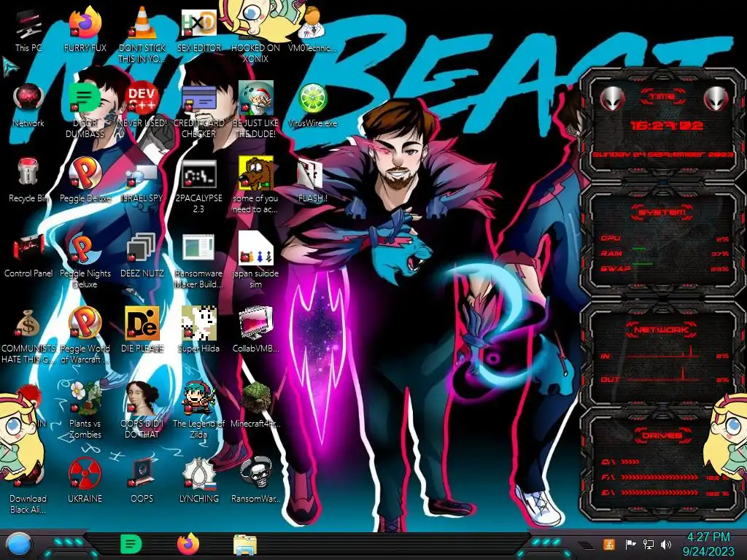Click the widget date Sunday 24 September
The image size is (747, 560).
662,155
